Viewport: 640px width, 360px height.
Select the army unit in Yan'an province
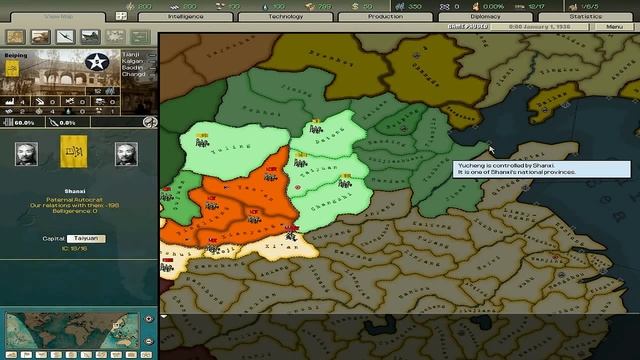270,175
